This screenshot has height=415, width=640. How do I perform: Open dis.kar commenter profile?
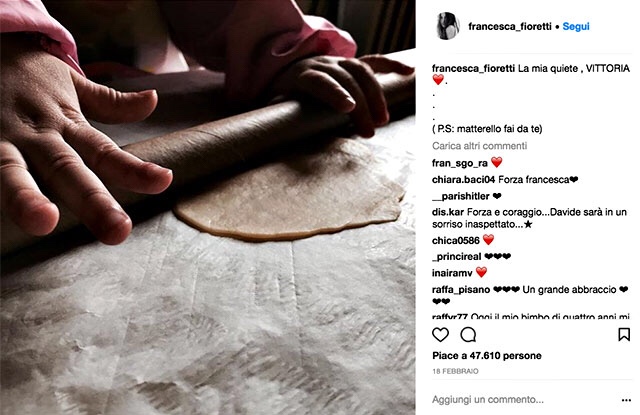pos(448,212)
